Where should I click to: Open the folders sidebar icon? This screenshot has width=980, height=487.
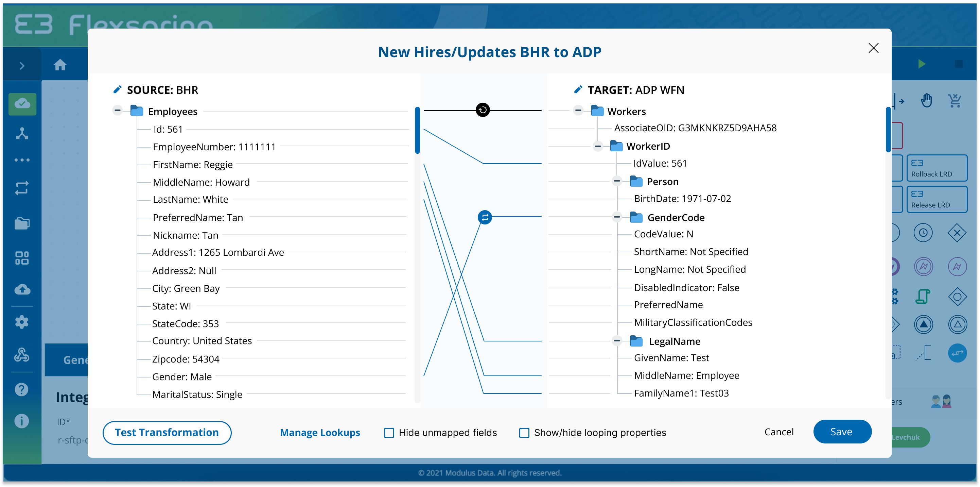coord(22,223)
